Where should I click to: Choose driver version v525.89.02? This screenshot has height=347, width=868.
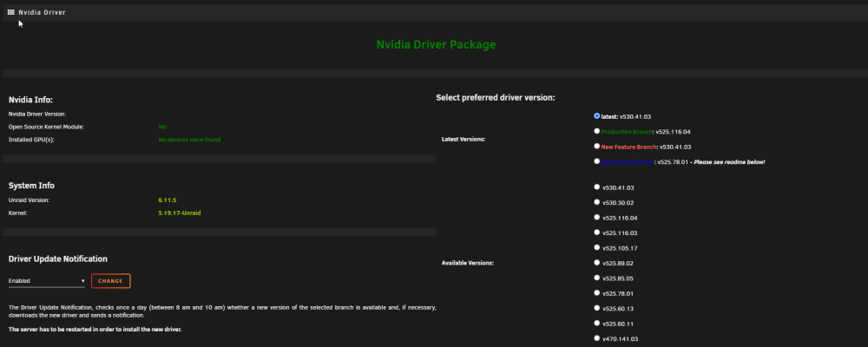(x=597, y=262)
